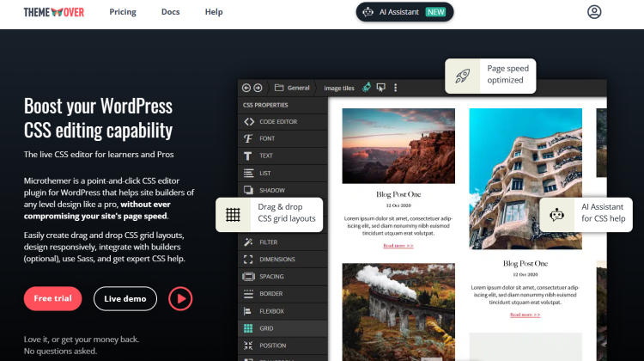
Task: Click the Page speed optimized card
Action: pos(490,76)
